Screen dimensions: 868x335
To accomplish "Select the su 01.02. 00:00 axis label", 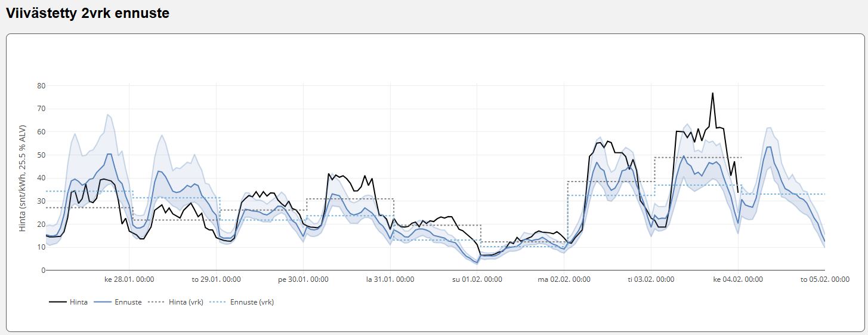I will pyautogui.click(x=477, y=279).
